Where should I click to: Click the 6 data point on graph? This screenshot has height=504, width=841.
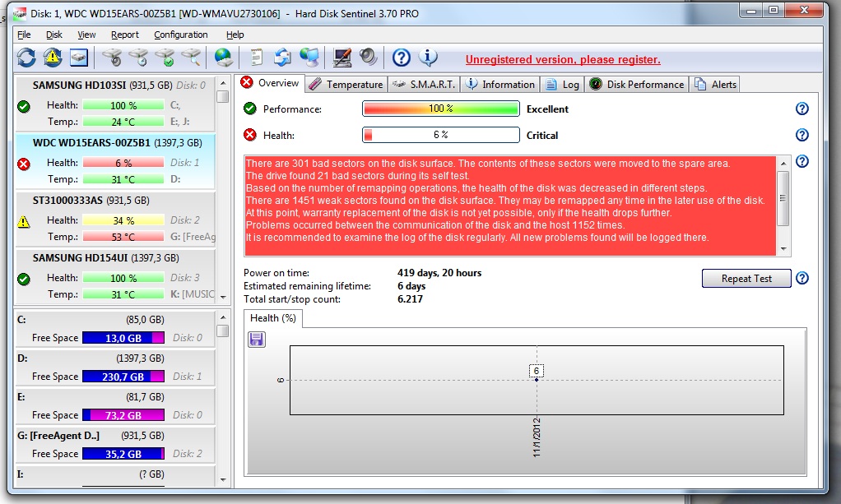coord(537,379)
